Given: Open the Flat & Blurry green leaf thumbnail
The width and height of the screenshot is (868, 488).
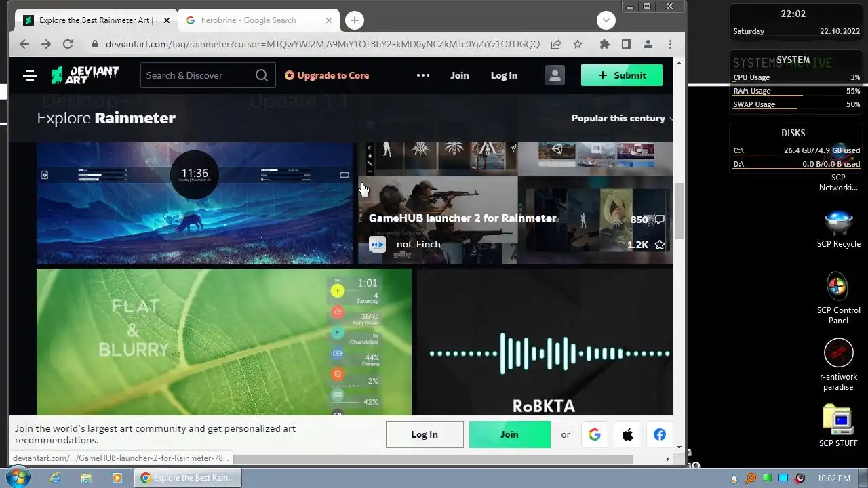Looking at the screenshot, I should click(x=224, y=342).
